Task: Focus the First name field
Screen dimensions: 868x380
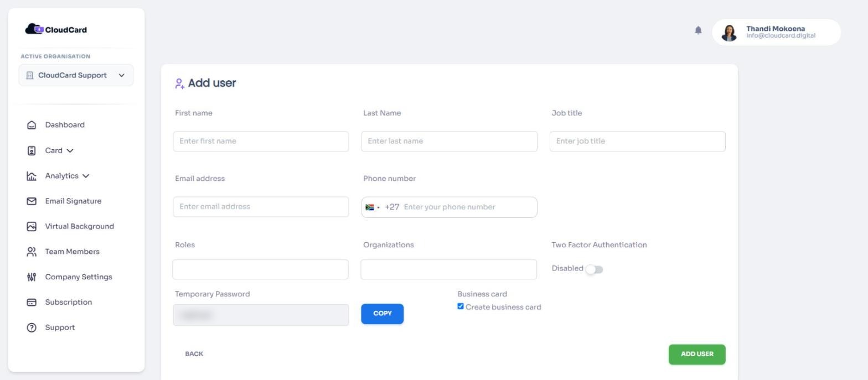Action: 261,142
